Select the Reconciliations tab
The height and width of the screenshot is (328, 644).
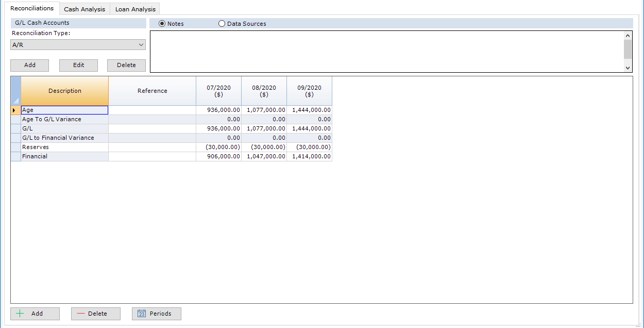pyautogui.click(x=32, y=8)
